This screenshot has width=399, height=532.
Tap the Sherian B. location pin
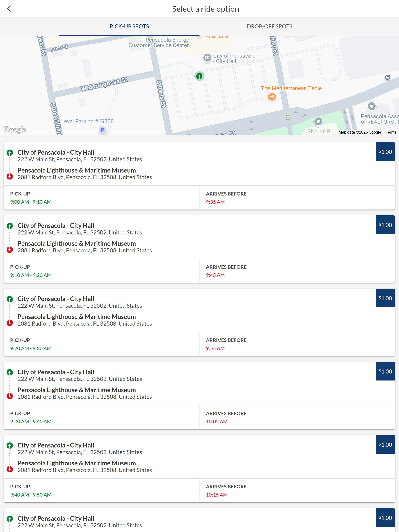pyautogui.click(x=318, y=122)
